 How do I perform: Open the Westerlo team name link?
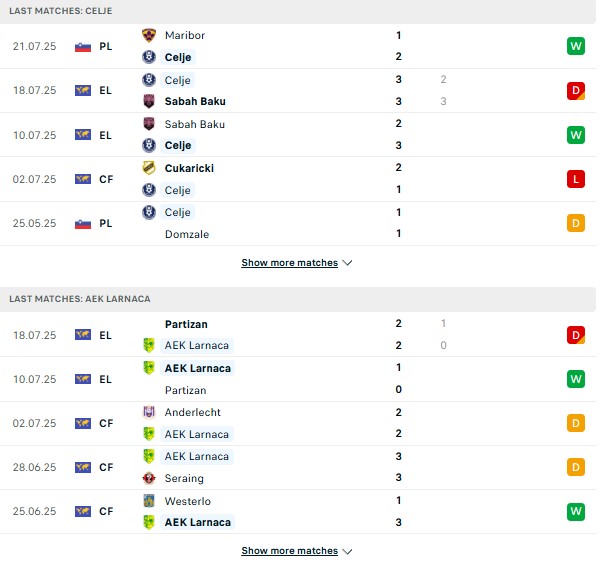tap(188, 501)
